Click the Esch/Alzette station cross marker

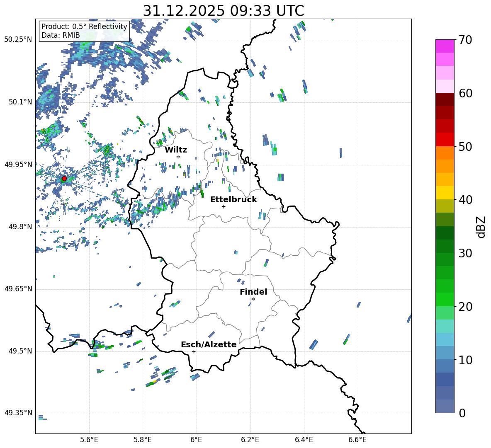(x=194, y=351)
